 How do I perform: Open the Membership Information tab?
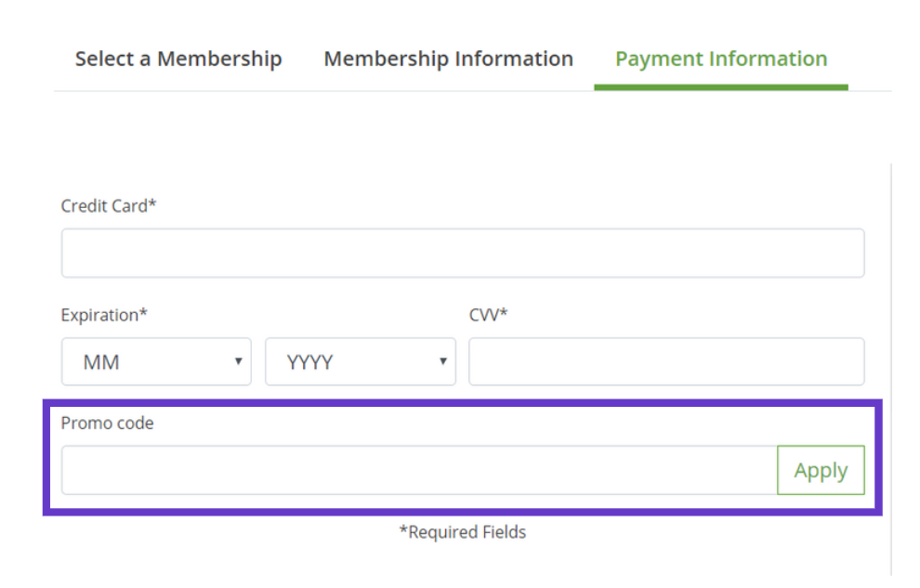click(448, 59)
